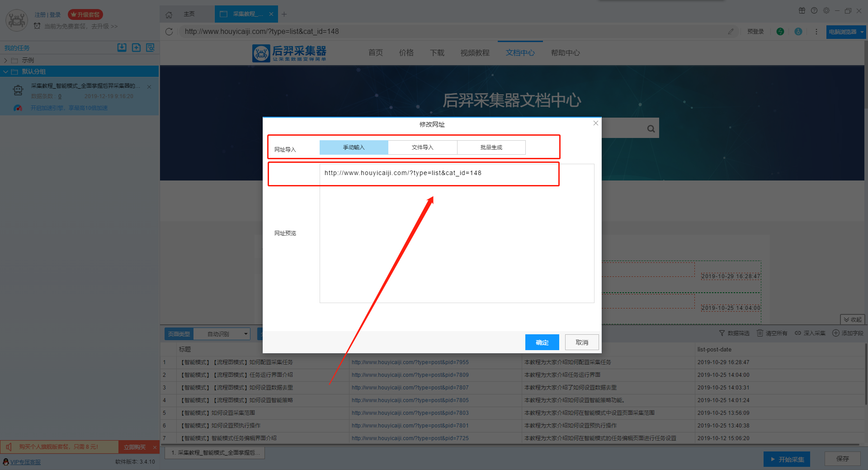The height and width of the screenshot is (470, 868).
Task: Click the home icon on the 主页 tab
Action: tap(169, 14)
